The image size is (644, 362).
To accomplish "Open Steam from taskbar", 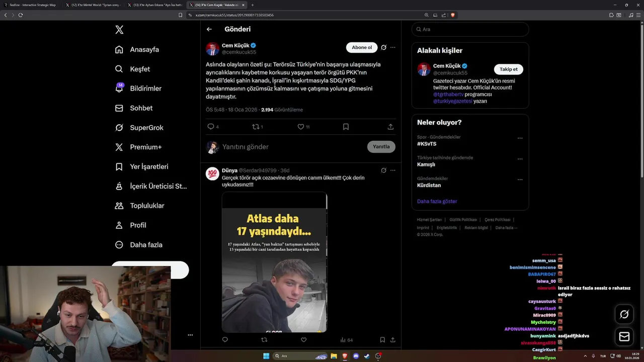I will (x=367, y=356).
